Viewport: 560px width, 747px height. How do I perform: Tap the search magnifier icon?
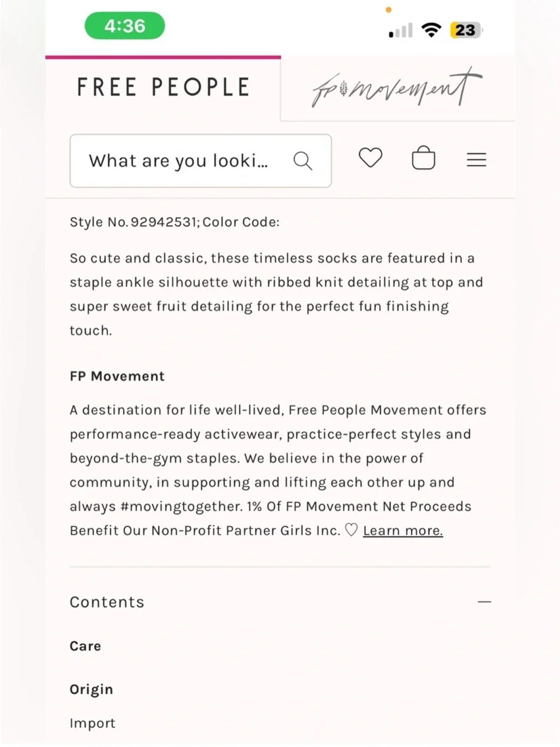click(302, 161)
